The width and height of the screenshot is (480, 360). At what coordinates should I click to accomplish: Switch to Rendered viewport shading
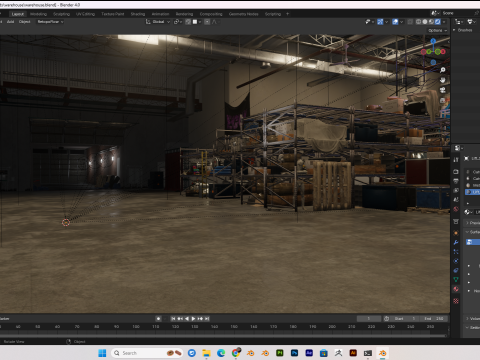(x=438, y=22)
